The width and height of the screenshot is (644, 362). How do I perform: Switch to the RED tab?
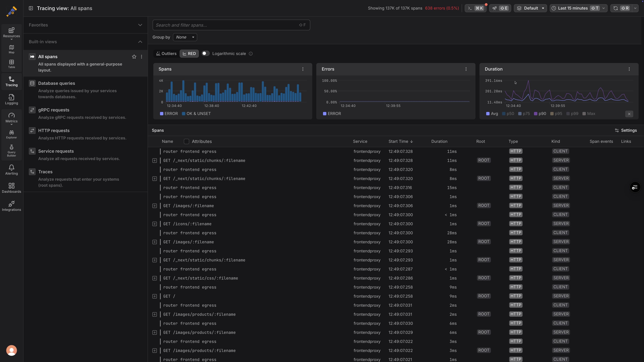point(189,53)
